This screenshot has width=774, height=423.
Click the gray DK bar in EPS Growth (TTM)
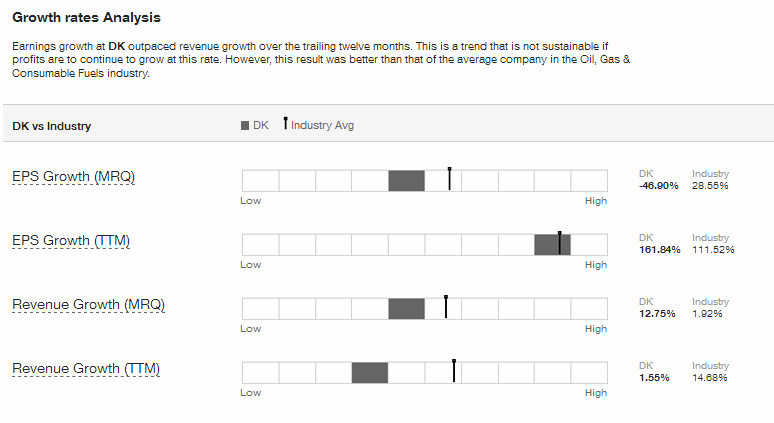[x=552, y=245]
